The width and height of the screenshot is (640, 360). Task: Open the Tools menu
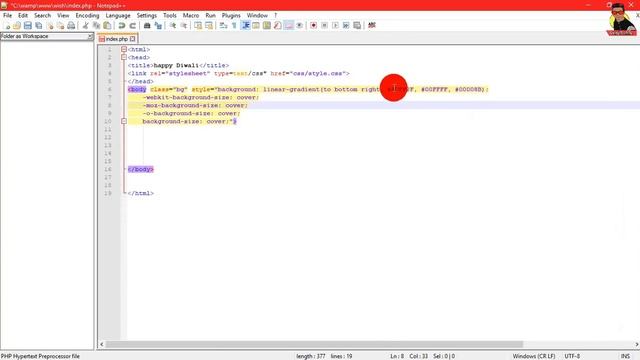click(170, 16)
